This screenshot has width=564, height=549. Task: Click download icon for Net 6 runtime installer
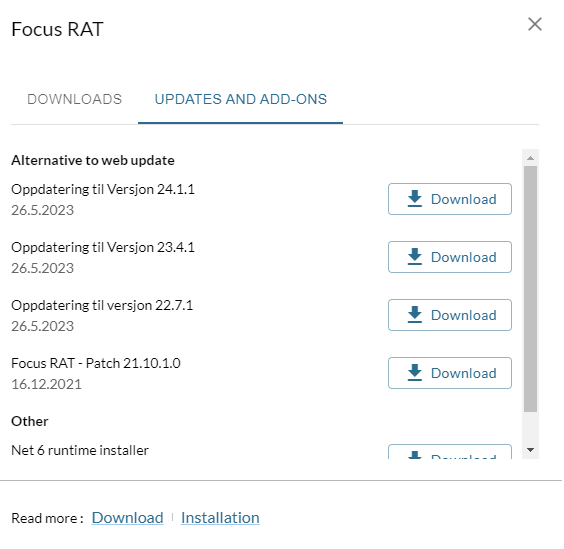(x=415, y=455)
